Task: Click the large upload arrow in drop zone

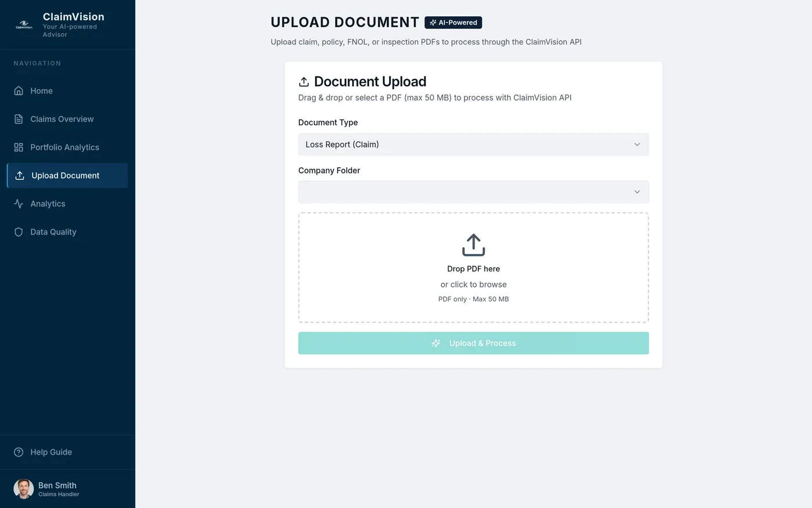Action: point(473,245)
